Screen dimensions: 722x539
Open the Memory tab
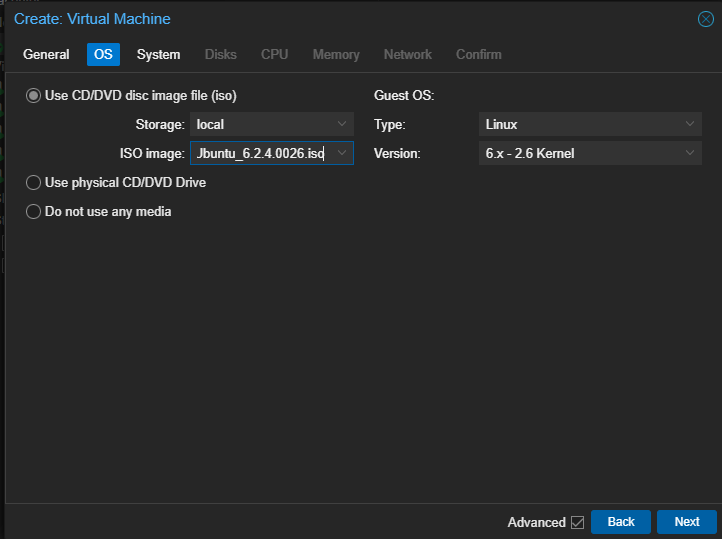point(336,54)
